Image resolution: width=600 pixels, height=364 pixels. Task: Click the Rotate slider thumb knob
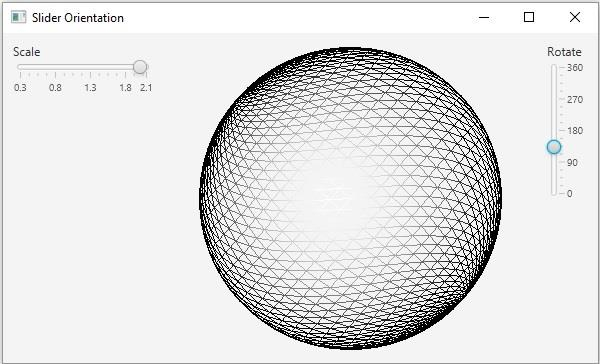tap(554, 147)
